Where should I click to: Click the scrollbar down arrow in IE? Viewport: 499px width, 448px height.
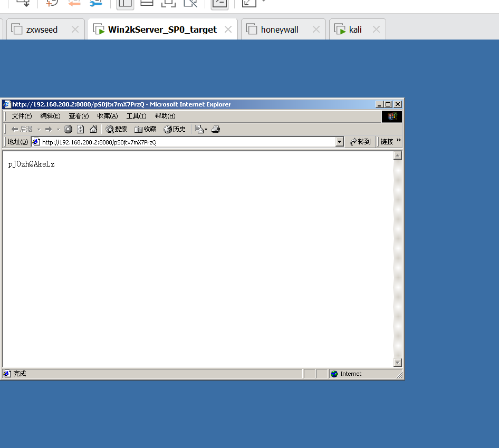[398, 363]
